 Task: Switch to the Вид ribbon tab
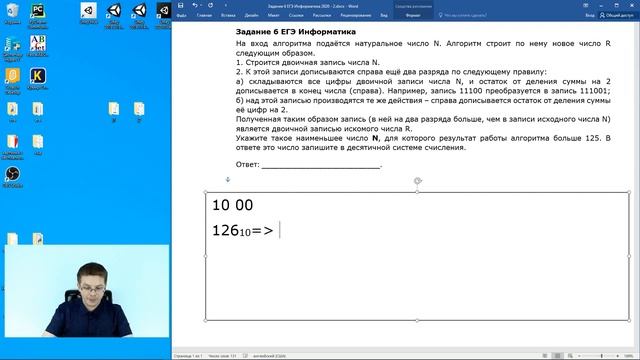pos(384,16)
